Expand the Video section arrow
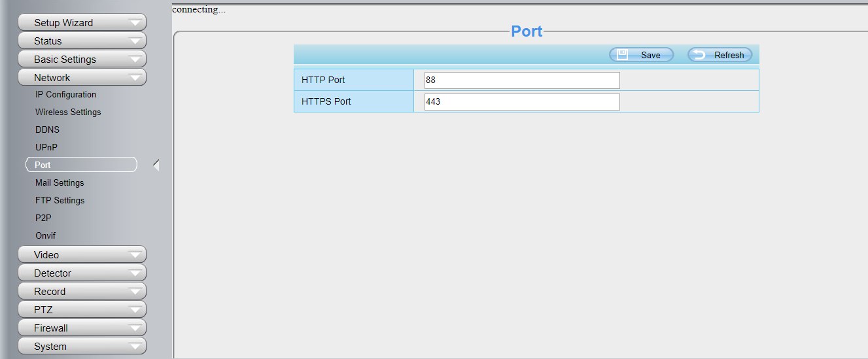This screenshot has width=868, height=359. coord(135,255)
